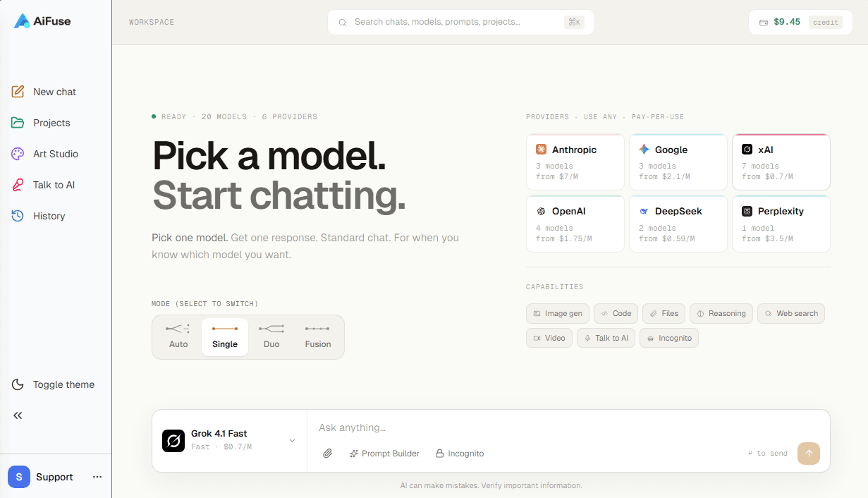Click the search magnifier icon
This screenshot has width=868, height=498.
click(343, 23)
